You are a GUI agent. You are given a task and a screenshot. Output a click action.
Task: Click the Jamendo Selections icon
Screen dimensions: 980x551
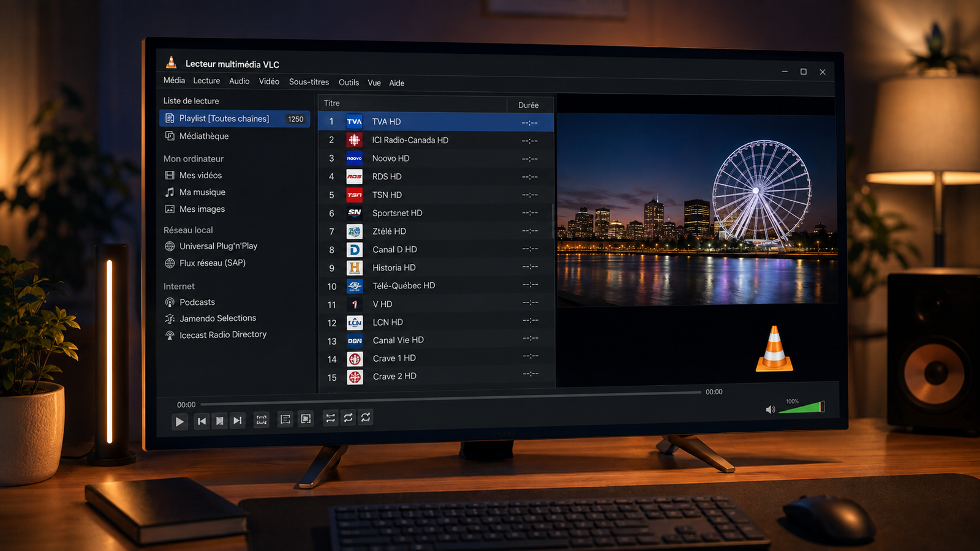(x=170, y=318)
